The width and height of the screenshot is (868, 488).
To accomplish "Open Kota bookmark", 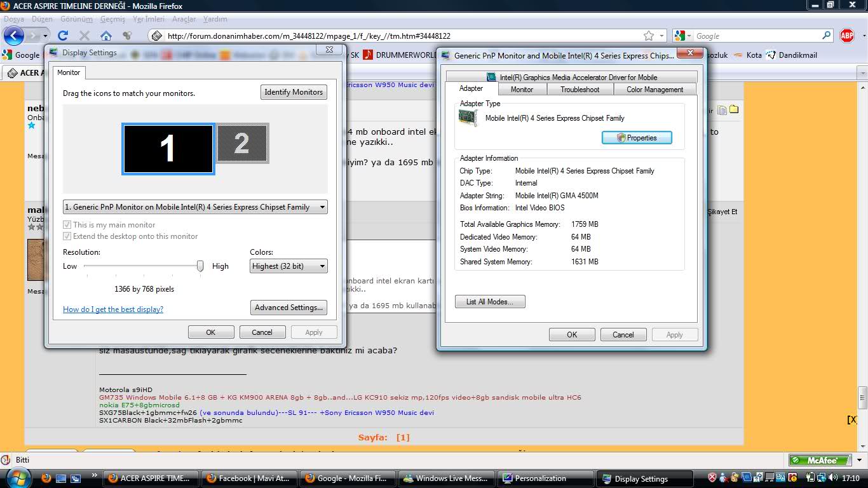I will [747, 55].
